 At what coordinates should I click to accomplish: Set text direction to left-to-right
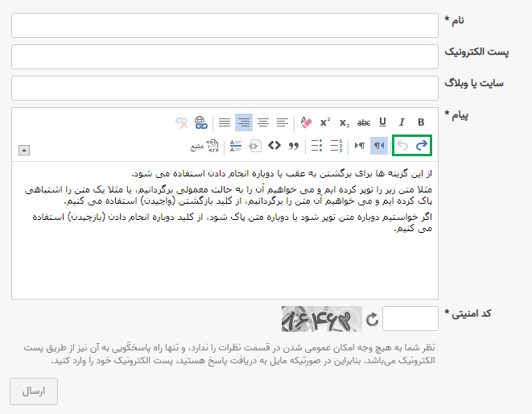359,146
